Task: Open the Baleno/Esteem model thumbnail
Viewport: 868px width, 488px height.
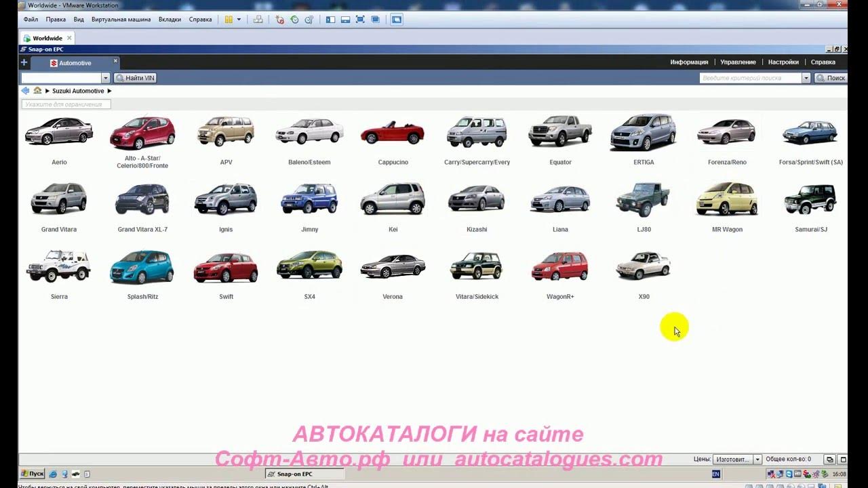Action: 309,131
